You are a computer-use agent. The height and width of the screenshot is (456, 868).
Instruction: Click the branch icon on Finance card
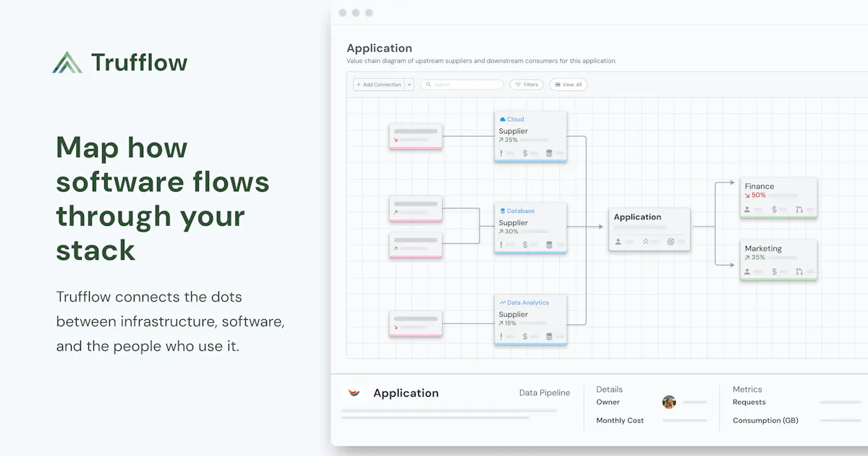[x=799, y=210]
